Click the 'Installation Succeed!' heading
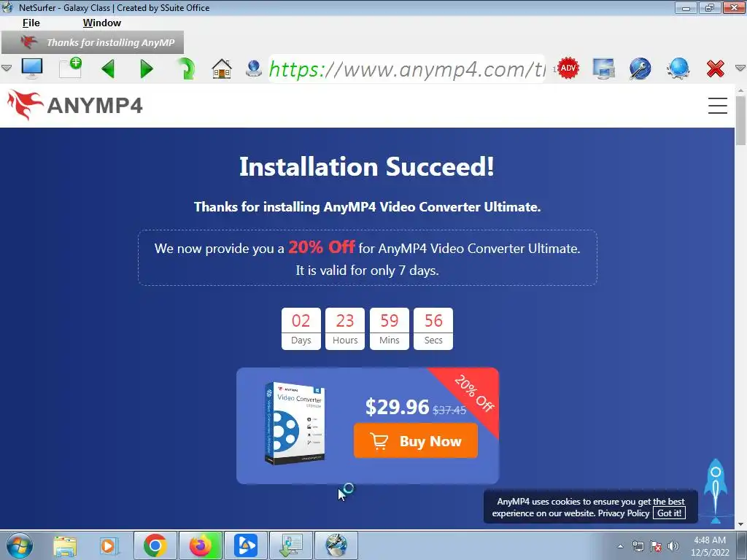The width and height of the screenshot is (747, 560). coord(367,167)
